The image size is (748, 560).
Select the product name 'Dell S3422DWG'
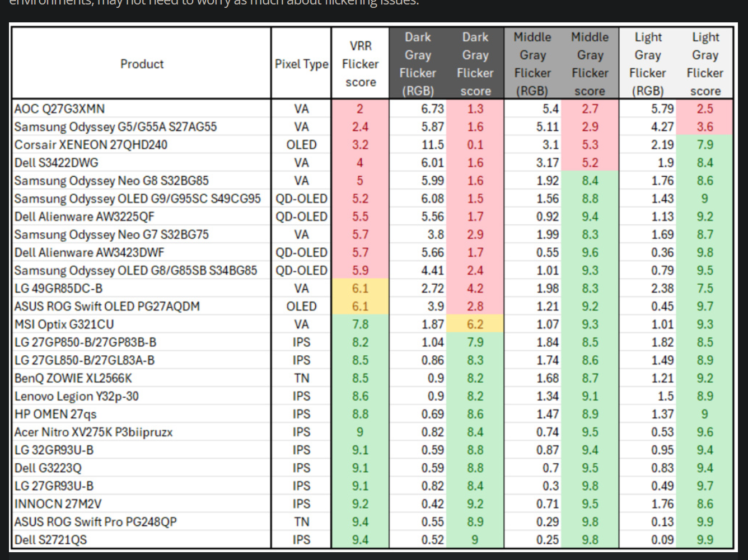click(x=56, y=162)
